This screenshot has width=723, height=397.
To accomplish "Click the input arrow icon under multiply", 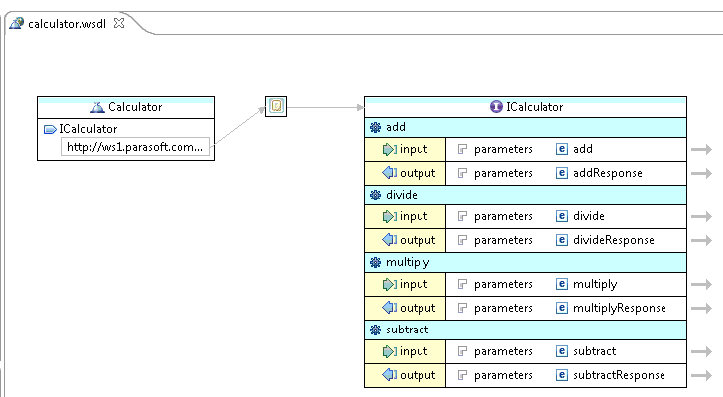I will click(x=389, y=284).
